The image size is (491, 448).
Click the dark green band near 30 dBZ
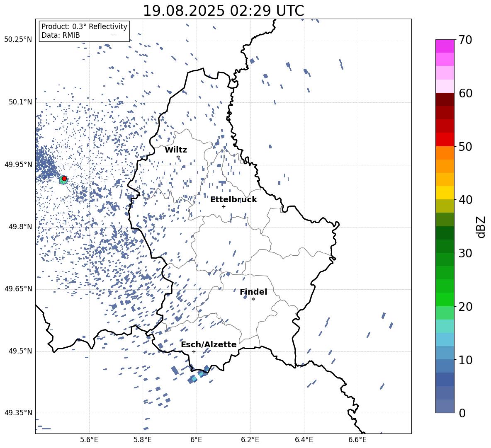(x=445, y=246)
